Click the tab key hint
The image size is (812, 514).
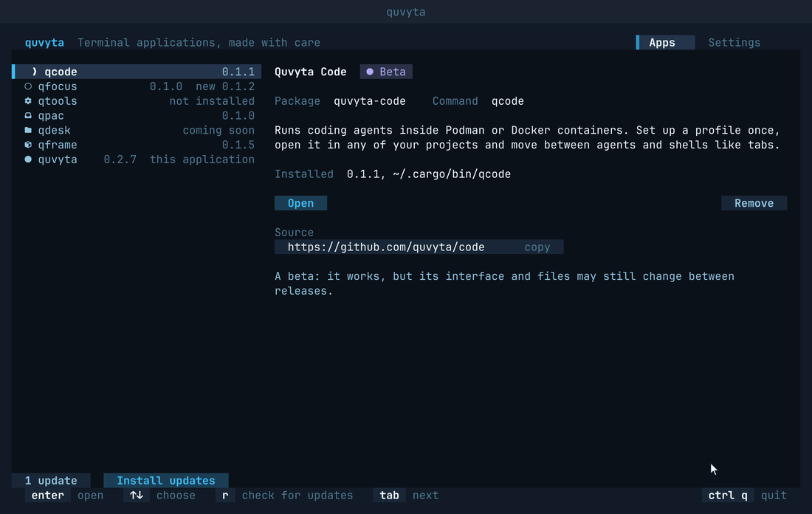[x=390, y=495]
